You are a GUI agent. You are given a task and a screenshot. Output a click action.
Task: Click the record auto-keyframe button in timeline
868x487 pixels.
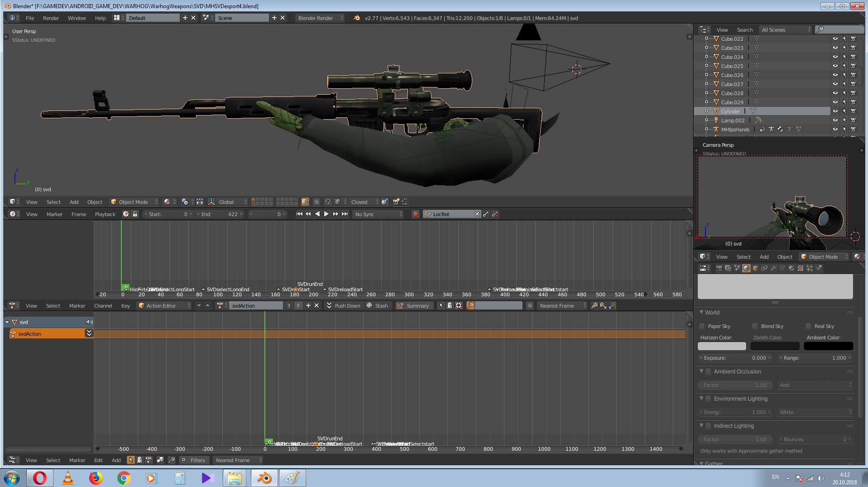pyautogui.click(x=415, y=214)
